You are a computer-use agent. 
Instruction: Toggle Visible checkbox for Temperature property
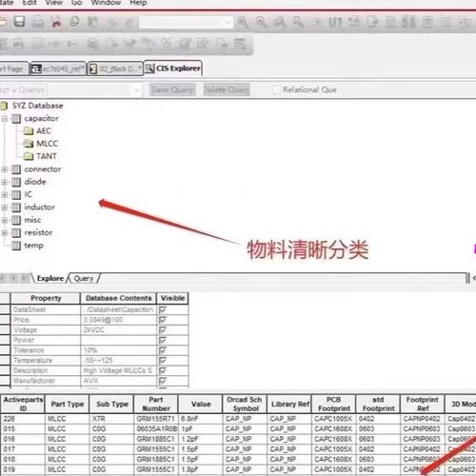163,361
